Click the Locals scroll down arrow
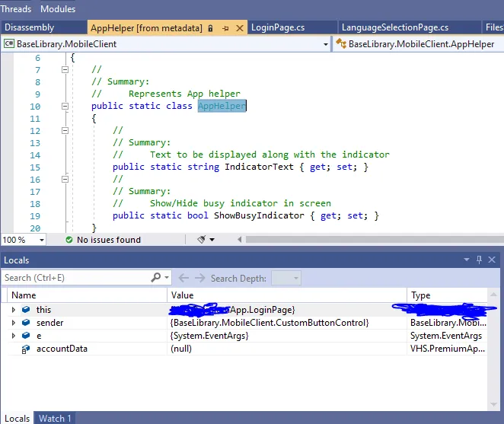Image resolution: width=504 pixels, height=424 pixels. (x=493, y=404)
